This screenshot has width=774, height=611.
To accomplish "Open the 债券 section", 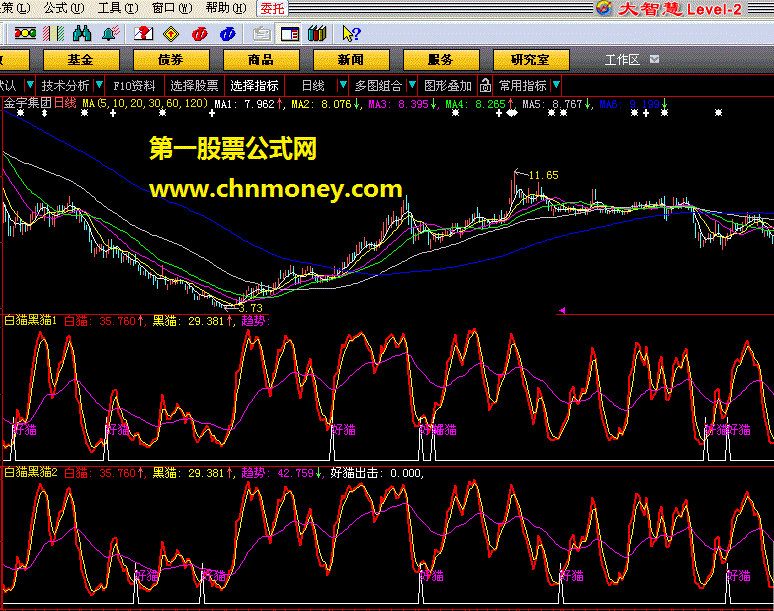I will pos(171,60).
